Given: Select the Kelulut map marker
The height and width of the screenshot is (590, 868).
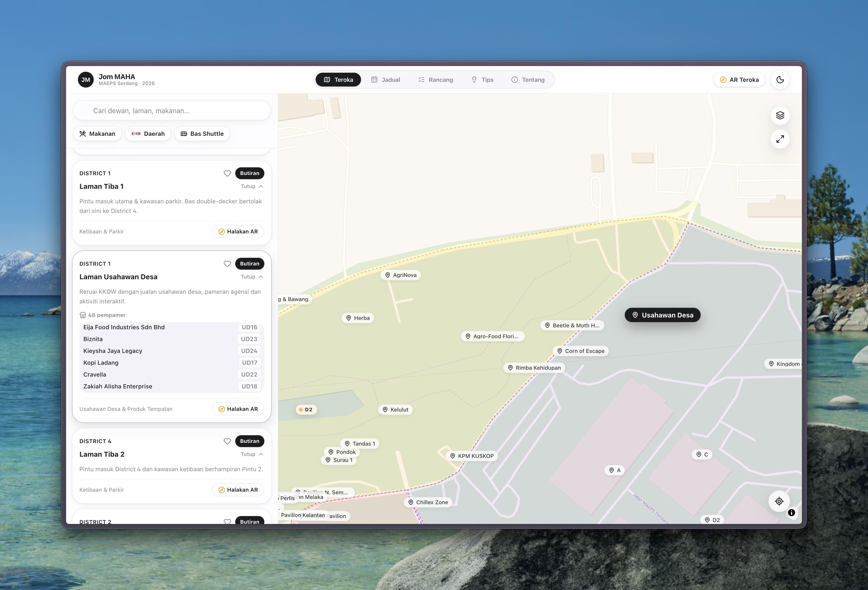Looking at the screenshot, I should (x=396, y=409).
